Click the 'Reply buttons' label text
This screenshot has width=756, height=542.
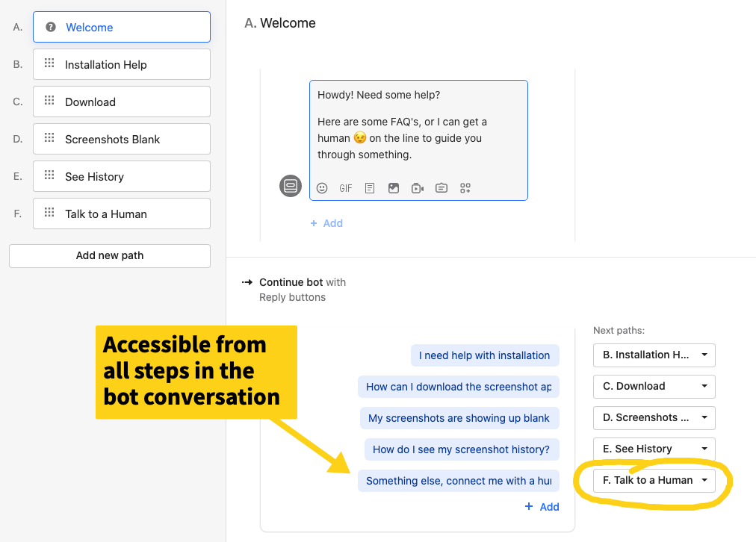click(x=292, y=297)
